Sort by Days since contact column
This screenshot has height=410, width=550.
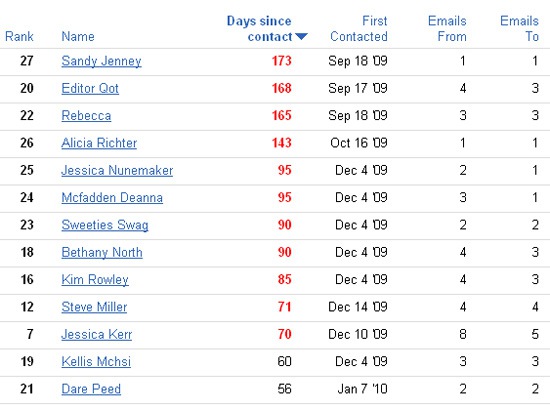259,28
